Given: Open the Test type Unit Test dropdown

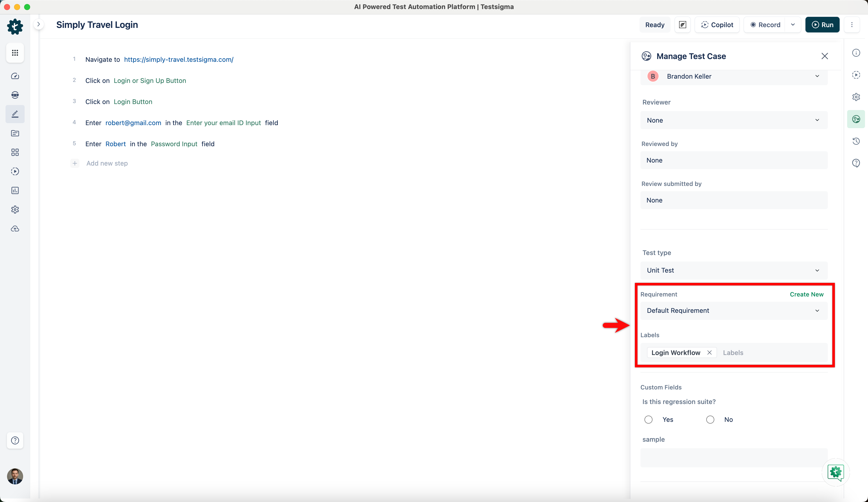Looking at the screenshot, I should click(x=734, y=270).
